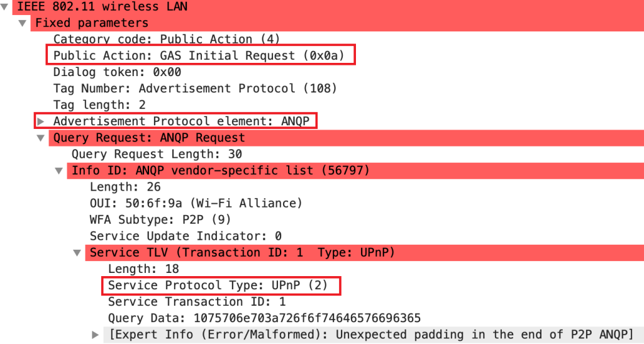
Task: Click the Service Update Indicator: 0 field
Action: pyautogui.click(x=186, y=236)
